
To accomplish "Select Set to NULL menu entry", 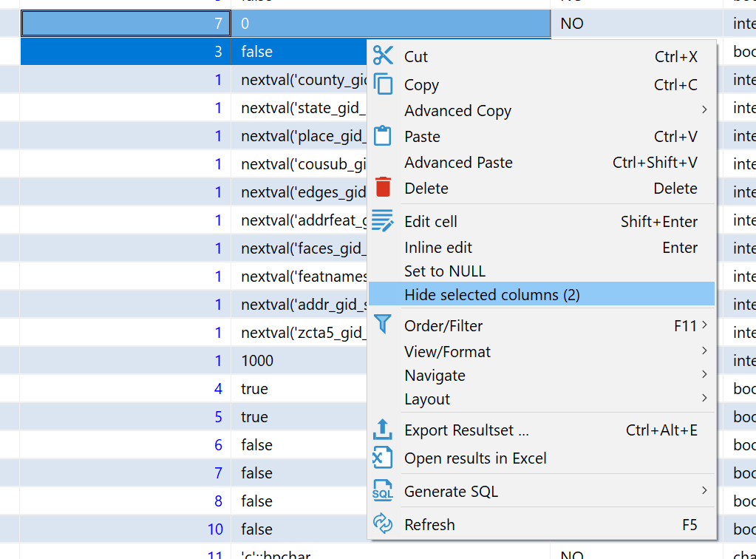I will coord(445,271).
